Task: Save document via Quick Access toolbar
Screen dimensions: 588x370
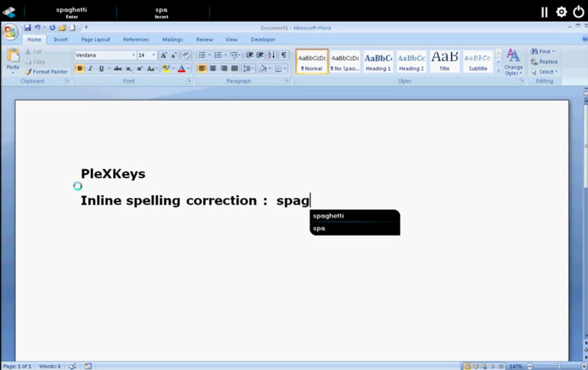Action: (27, 28)
